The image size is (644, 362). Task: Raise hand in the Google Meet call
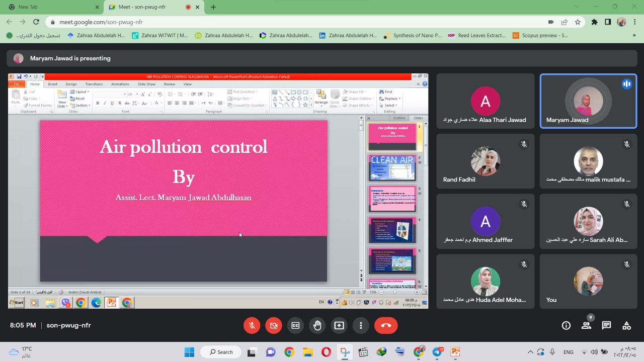(x=317, y=325)
